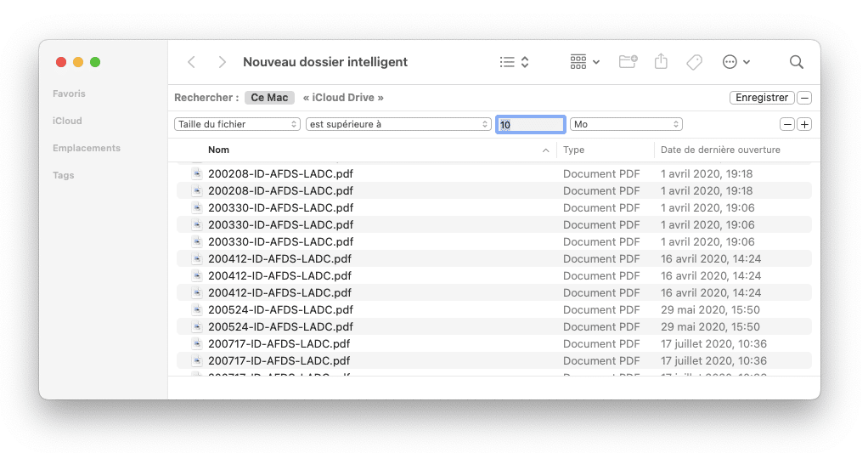
Task: Open the "Taille du fichier" dropdown
Action: click(237, 124)
